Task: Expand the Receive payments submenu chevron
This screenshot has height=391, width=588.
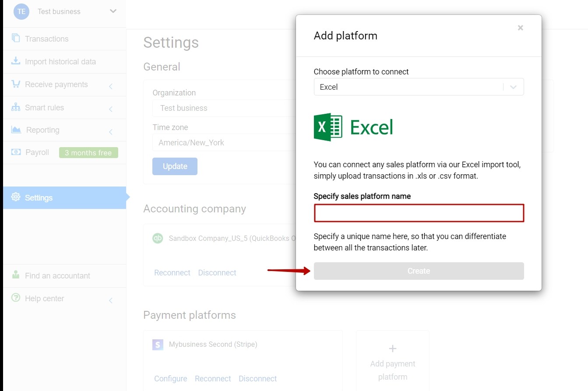Action: [x=111, y=86]
